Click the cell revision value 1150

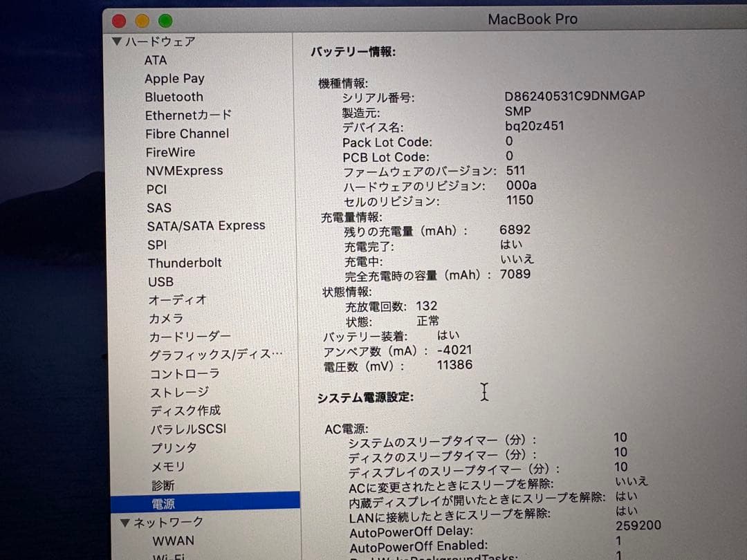click(x=519, y=200)
